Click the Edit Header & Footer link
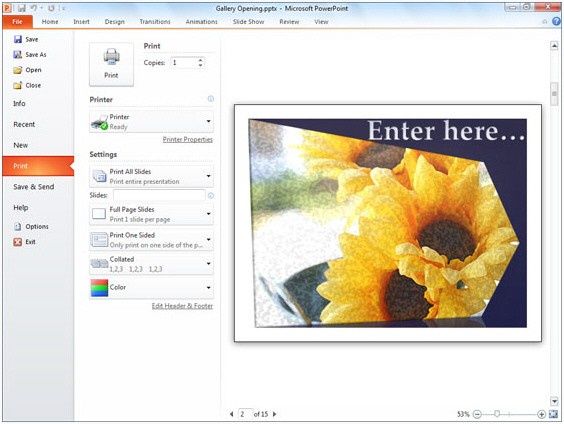The width and height of the screenshot is (564, 424). point(182,306)
